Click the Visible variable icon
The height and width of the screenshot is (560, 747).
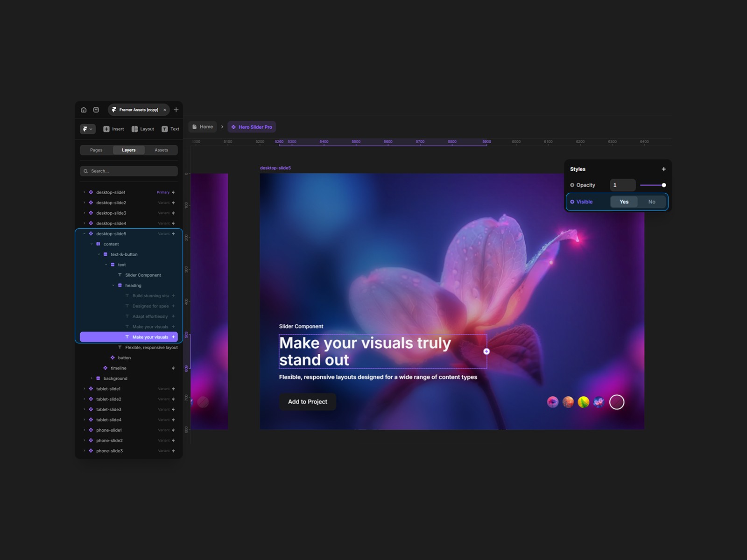(x=572, y=202)
